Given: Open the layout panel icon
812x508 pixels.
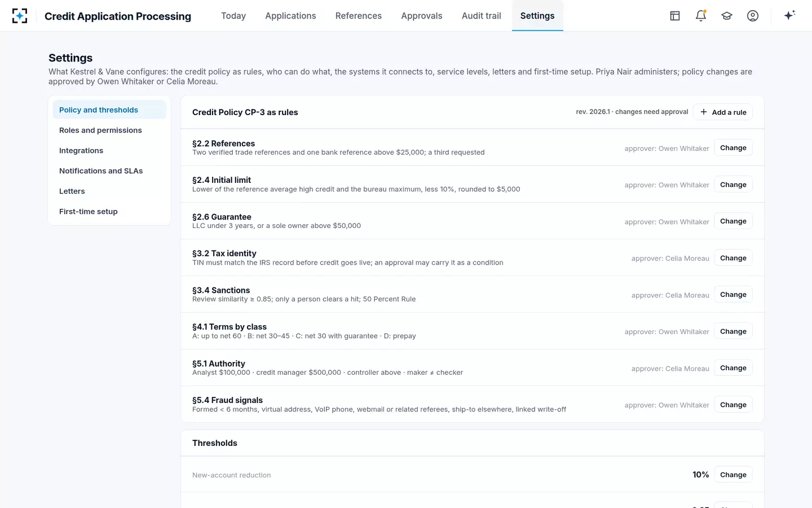Looking at the screenshot, I should point(675,16).
